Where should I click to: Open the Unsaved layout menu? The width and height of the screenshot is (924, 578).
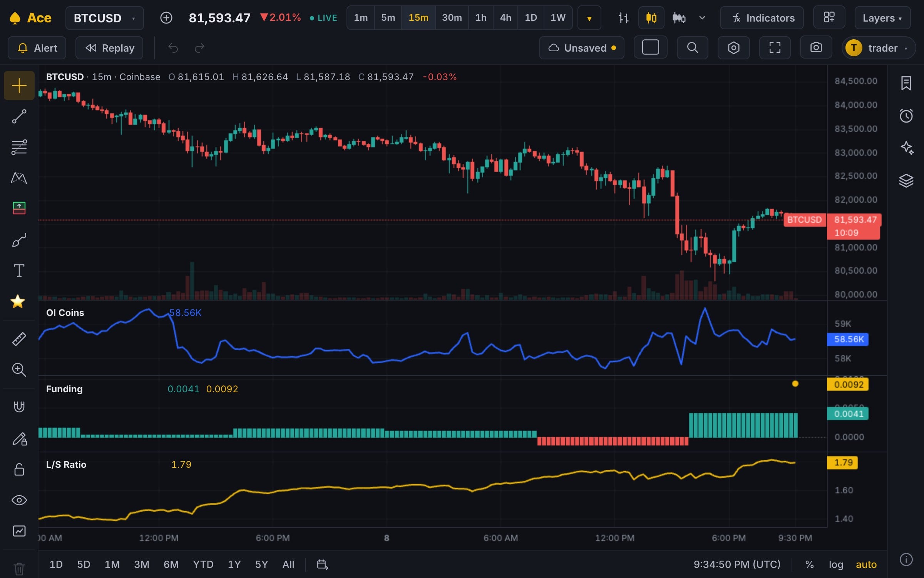click(581, 48)
